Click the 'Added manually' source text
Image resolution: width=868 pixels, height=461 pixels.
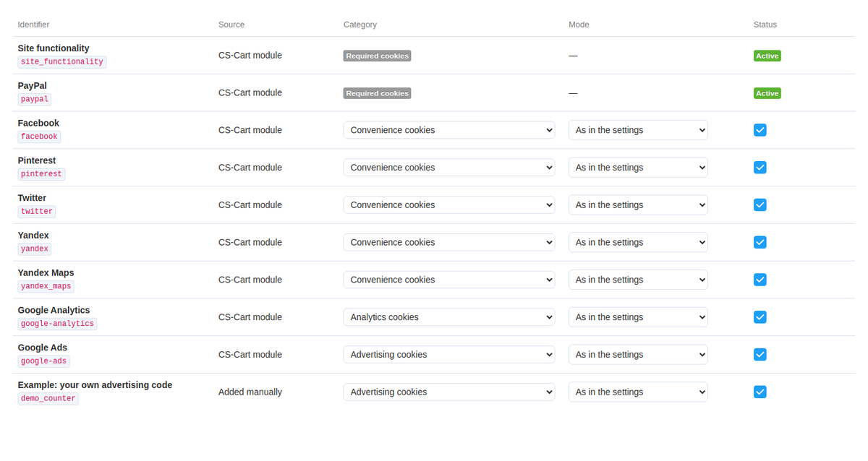point(250,392)
